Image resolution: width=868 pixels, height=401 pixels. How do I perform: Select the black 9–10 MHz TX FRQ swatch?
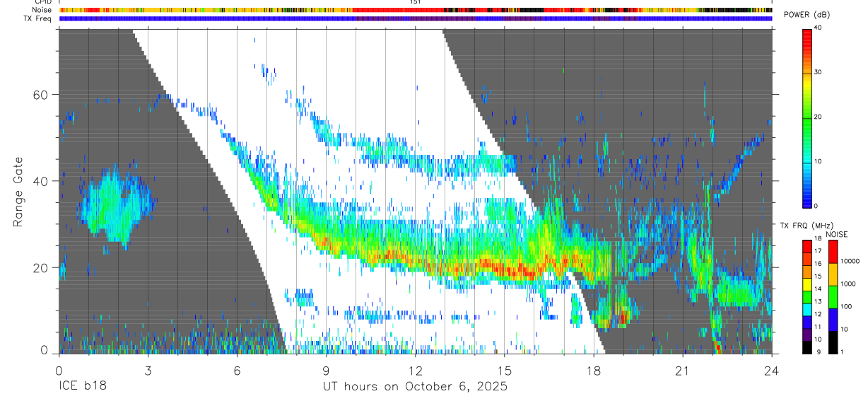[807, 347]
